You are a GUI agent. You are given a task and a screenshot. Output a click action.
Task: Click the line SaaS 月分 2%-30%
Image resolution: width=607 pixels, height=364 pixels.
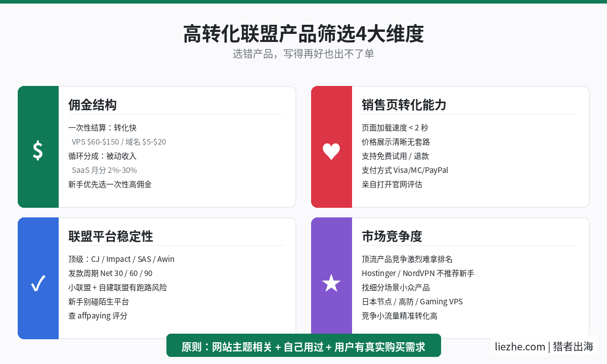(104, 170)
